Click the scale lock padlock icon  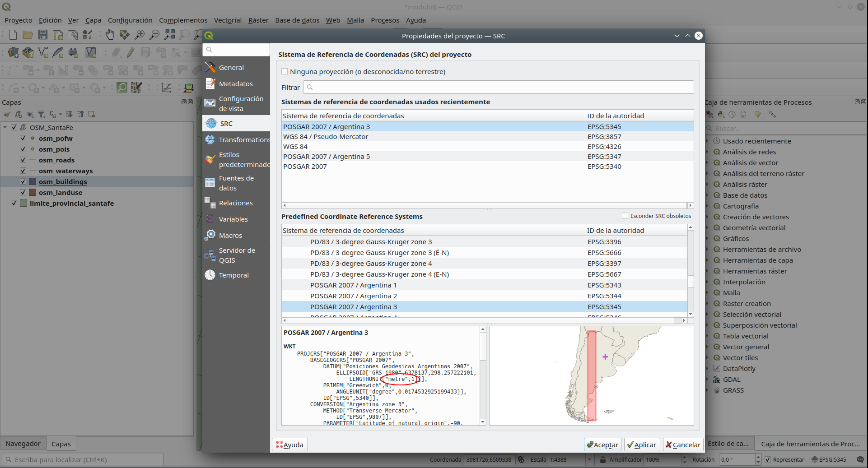[x=602, y=459]
